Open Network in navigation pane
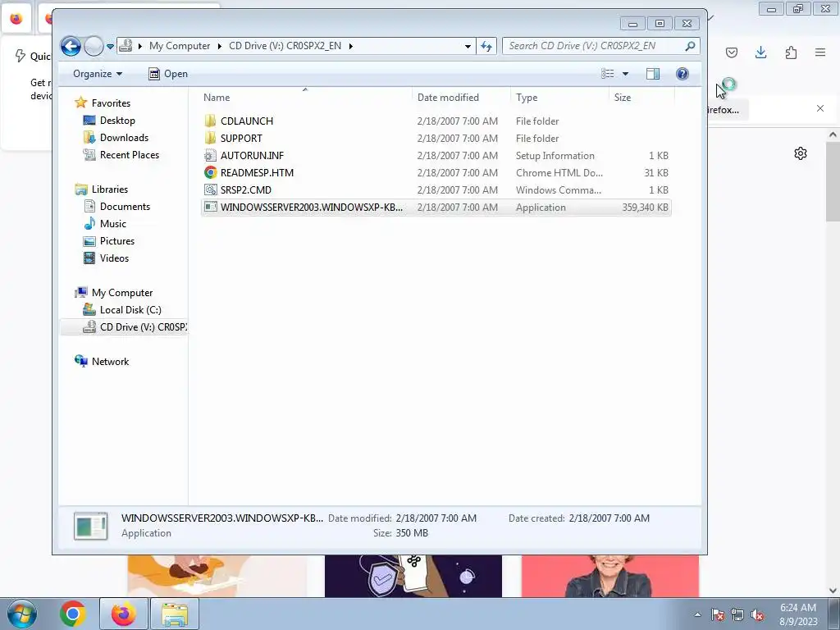The image size is (840, 630). [x=111, y=361]
